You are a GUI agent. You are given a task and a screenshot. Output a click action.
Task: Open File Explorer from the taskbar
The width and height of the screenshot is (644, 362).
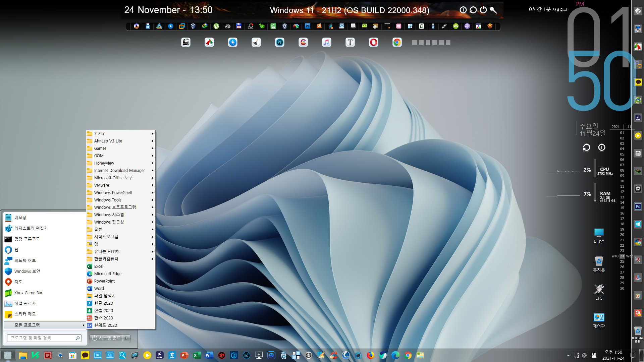tap(23, 355)
